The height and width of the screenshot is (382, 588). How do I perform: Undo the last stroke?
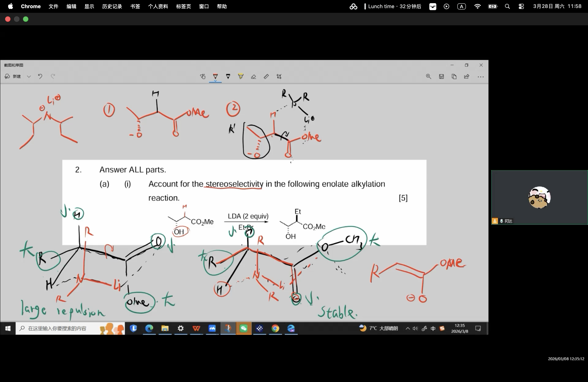[40, 76]
